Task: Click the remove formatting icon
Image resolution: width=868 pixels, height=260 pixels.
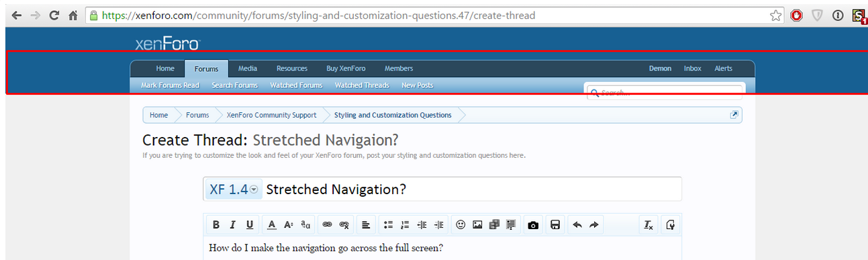Action: [648, 225]
